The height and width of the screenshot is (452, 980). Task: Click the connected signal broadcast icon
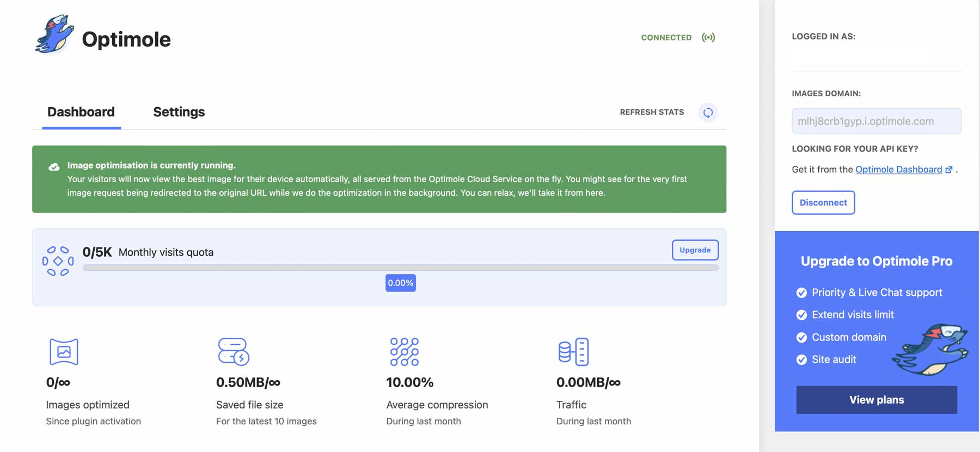708,38
